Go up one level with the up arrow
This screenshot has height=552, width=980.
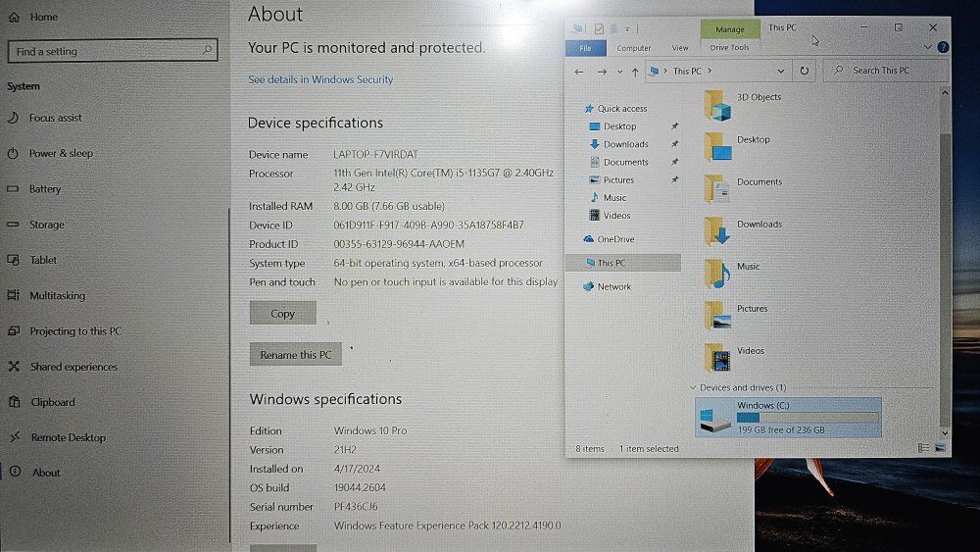tap(635, 72)
